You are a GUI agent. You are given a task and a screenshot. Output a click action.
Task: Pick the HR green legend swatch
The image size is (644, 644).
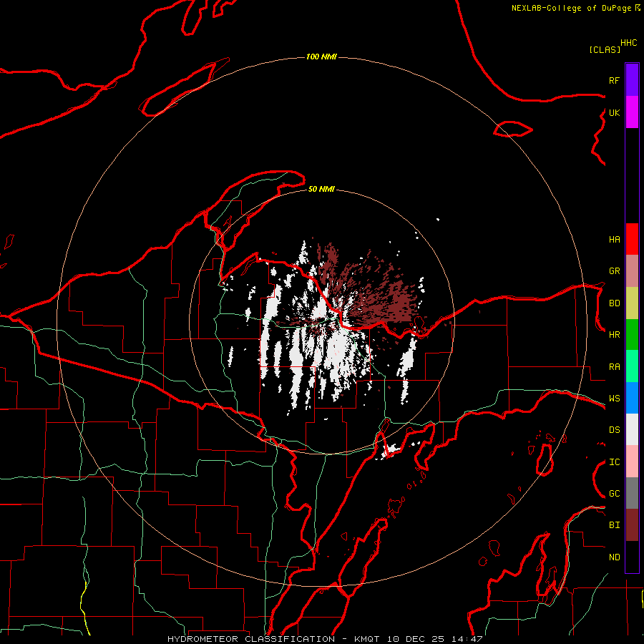pos(632,334)
